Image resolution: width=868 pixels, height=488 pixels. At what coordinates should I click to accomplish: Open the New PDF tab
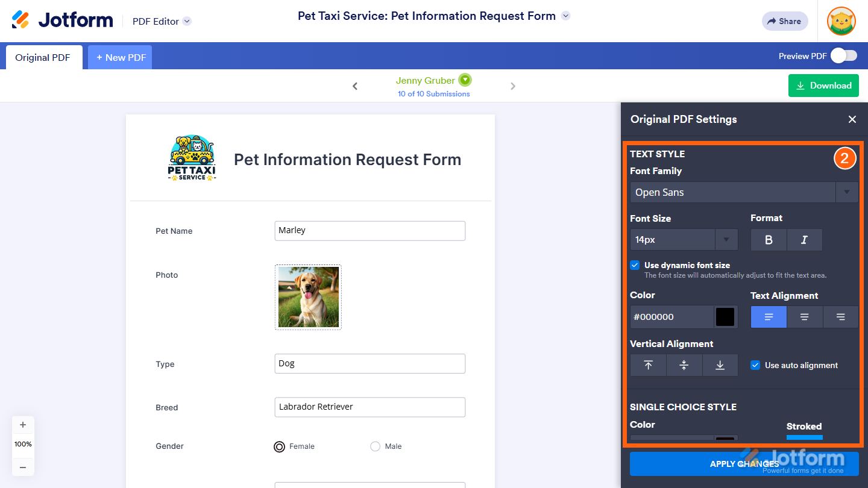[119, 57]
